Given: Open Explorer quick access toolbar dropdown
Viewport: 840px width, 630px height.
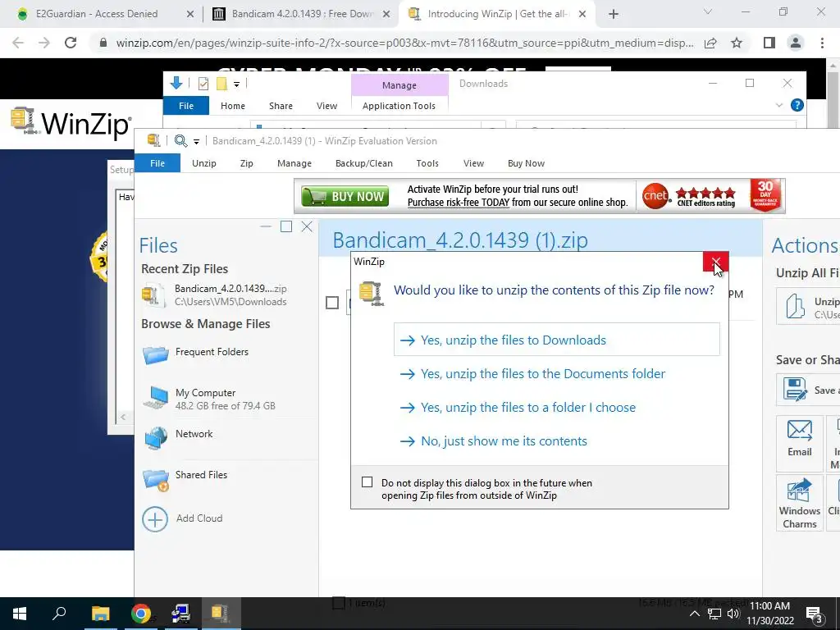Looking at the screenshot, I should pyautogui.click(x=236, y=84).
